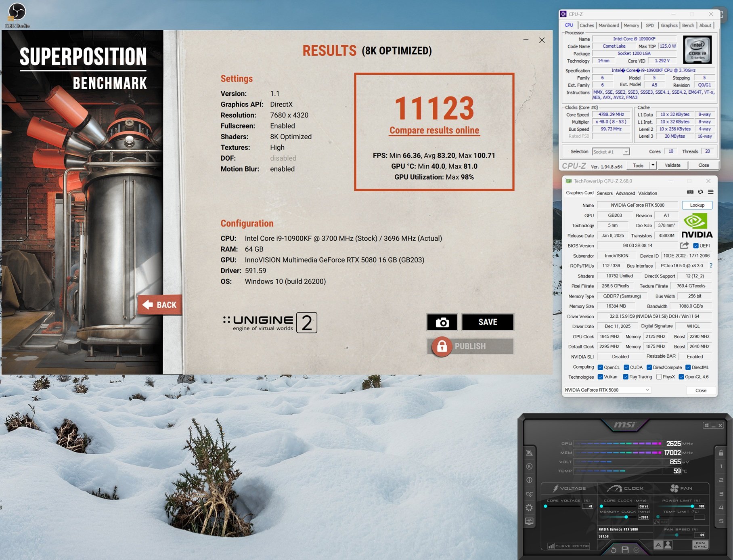733x560 pixels.
Task: Switch to the Sensors tab in GPU-Z
Action: (604, 193)
